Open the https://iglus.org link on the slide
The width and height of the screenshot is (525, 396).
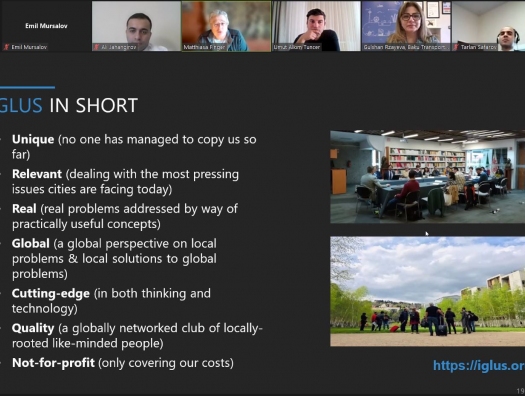479,366
